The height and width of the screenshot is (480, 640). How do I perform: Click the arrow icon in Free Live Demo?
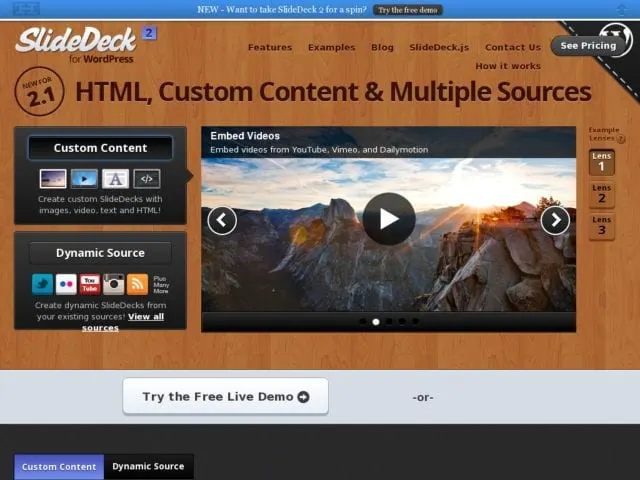pyautogui.click(x=303, y=397)
